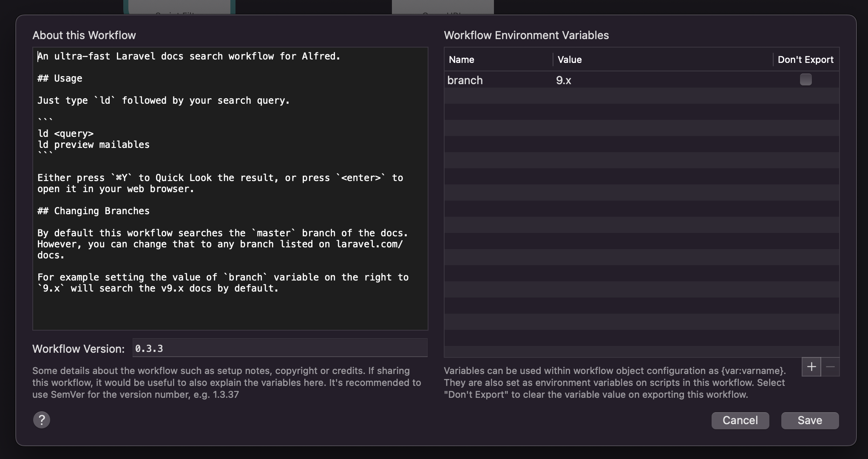Remove a variable using the minus icon

[x=830, y=366]
